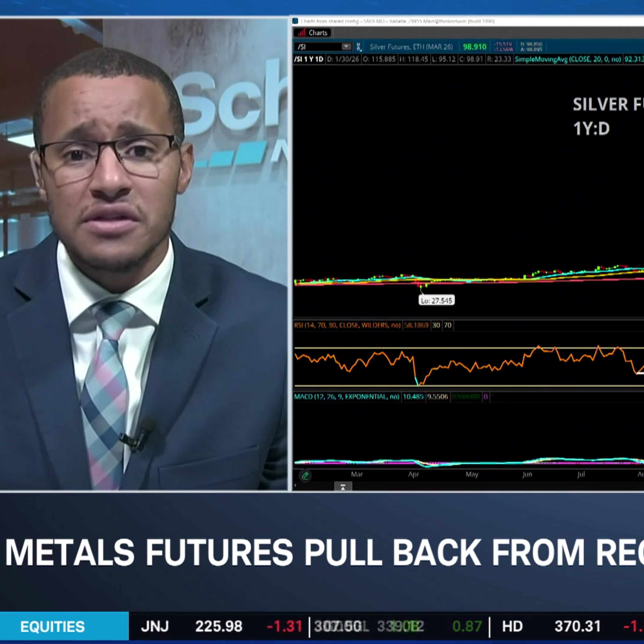This screenshot has width=644, height=644.
Task: Expand the /SI symbol dropdown arrow
Action: 346,46
